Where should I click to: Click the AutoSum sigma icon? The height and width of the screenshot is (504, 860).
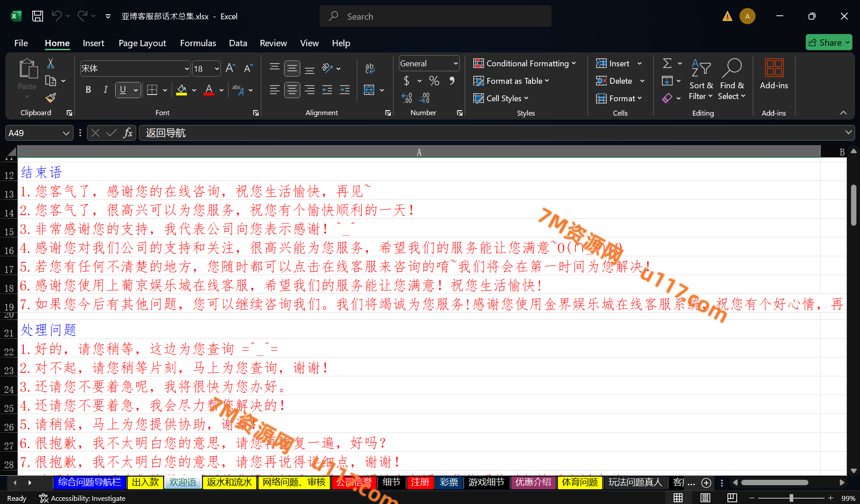[x=667, y=64]
